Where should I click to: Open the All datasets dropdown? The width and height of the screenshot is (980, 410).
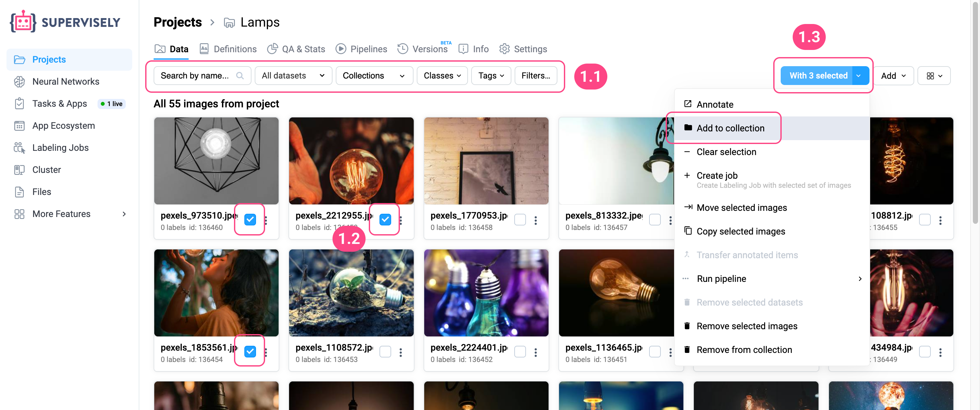click(293, 76)
